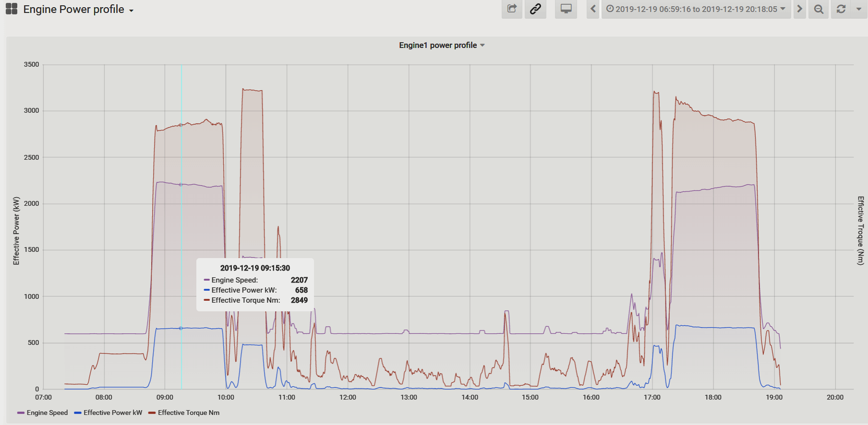Open the time range picker
Image resolution: width=868 pixels, height=425 pixels.
tap(696, 9)
